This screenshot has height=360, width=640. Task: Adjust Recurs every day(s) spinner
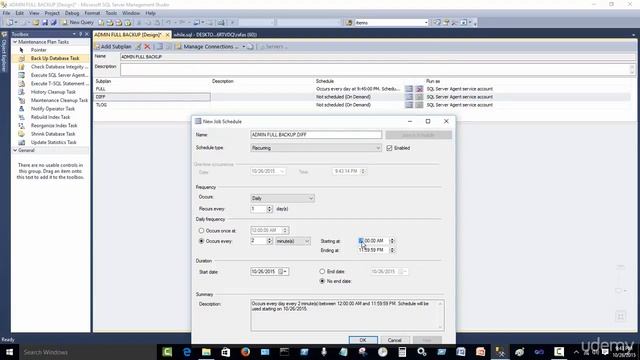point(269,209)
